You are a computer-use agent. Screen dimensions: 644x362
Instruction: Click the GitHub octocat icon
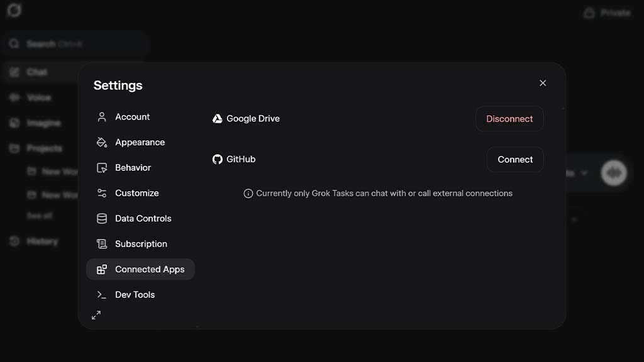[218, 159]
